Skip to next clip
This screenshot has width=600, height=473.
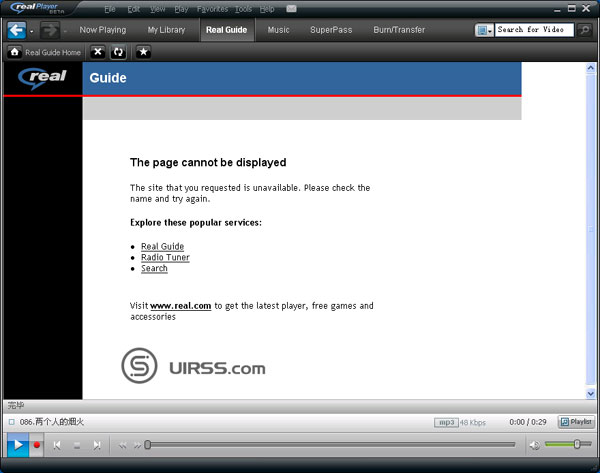[97, 445]
